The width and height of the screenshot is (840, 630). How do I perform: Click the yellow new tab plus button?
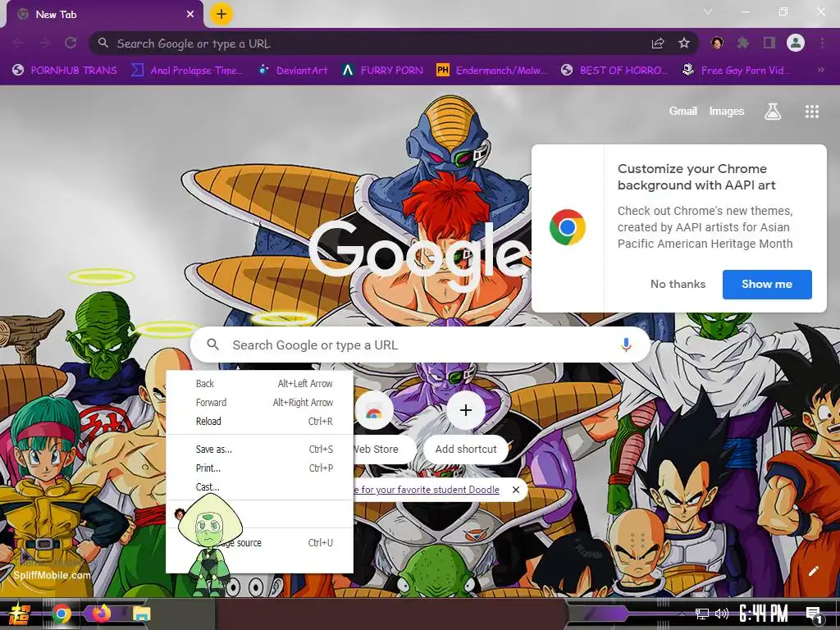(x=221, y=14)
